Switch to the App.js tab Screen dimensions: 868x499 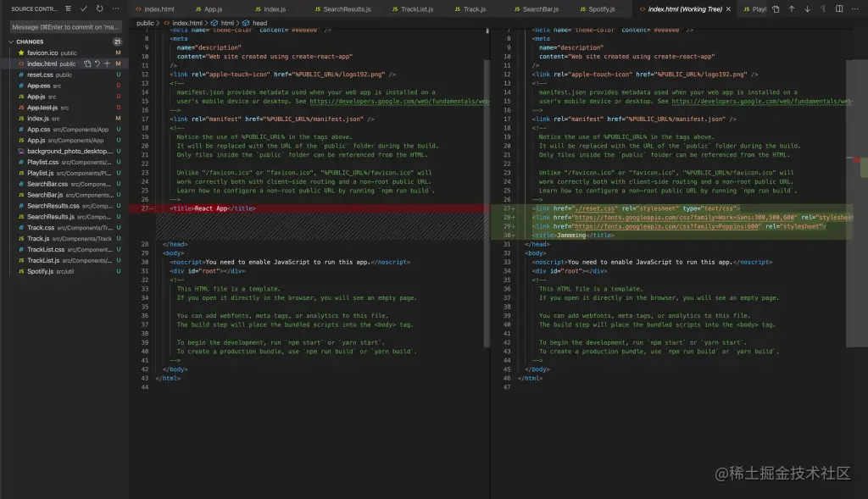[x=209, y=8]
